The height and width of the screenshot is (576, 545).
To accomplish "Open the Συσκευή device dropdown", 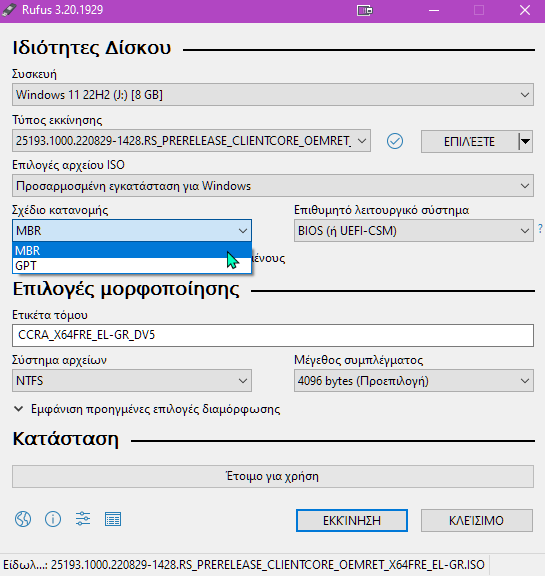I will point(272,95).
